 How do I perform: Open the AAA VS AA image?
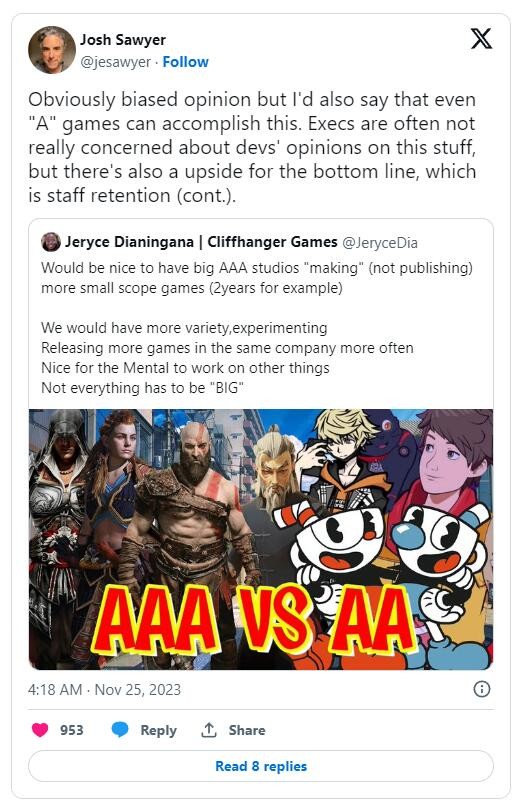coord(261,539)
